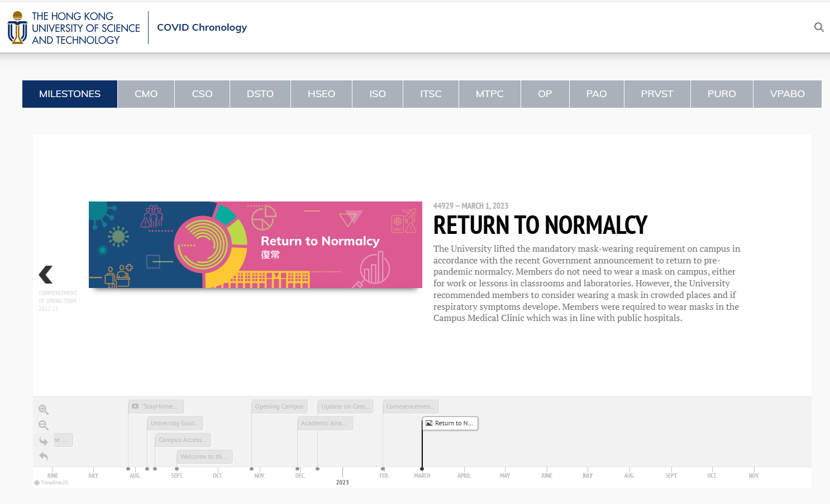The width and height of the screenshot is (830, 504).
Task: Switch to the HSEO tab
Action: coord(321,94)
